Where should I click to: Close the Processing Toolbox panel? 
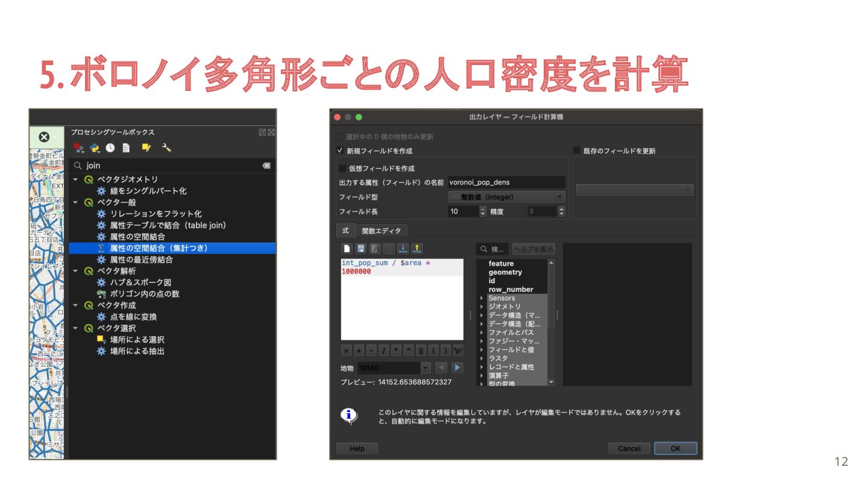pos(271,132)
